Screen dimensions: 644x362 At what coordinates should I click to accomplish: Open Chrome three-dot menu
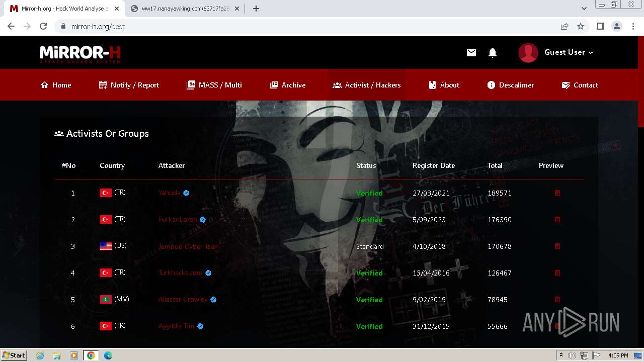pos(633,26)
